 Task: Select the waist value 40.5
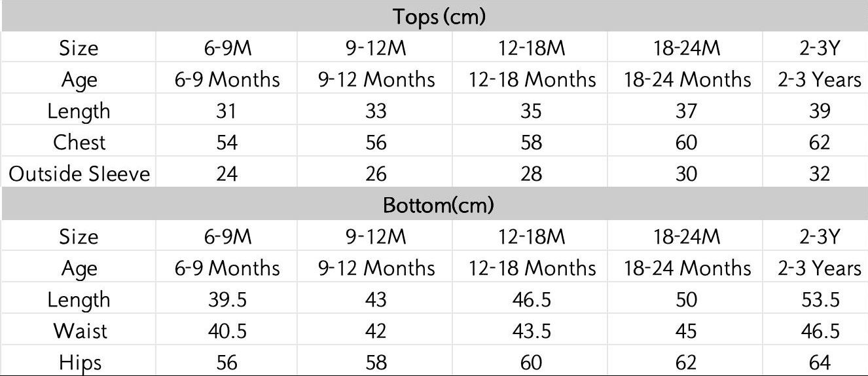pos(226,331)
